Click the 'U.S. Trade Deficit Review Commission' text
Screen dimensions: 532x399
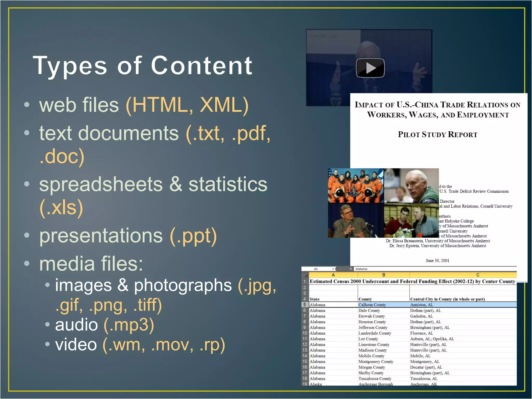coord(474,191)
